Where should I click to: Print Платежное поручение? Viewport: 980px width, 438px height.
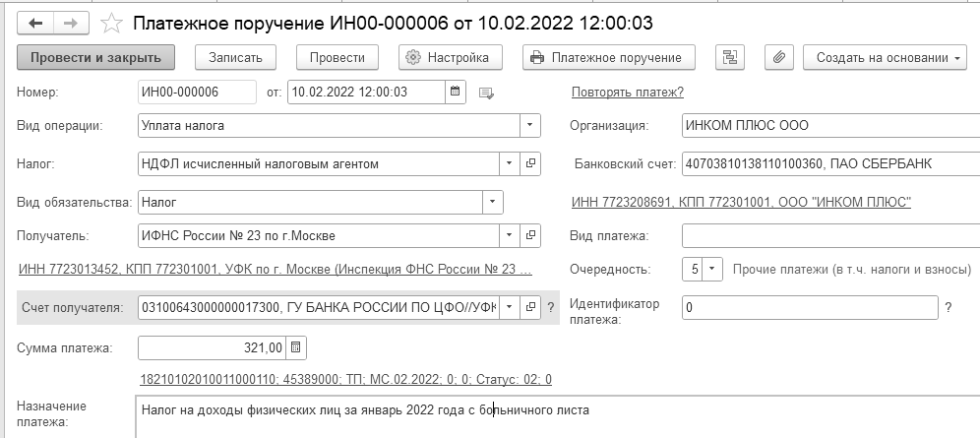[x=609, y=57]
